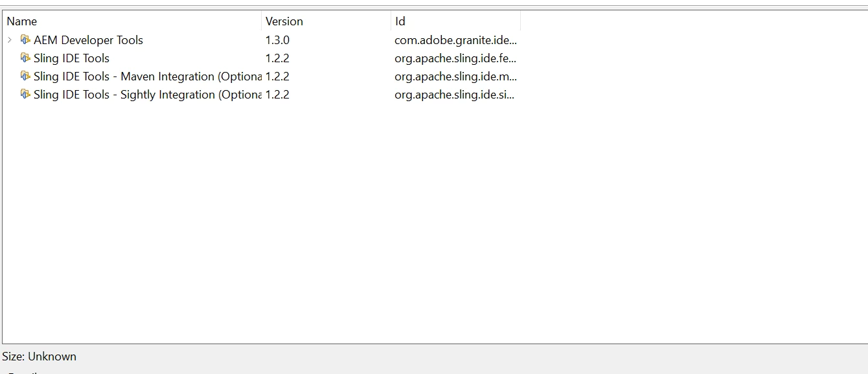Click the Sling IDE Tools feature icon

click(x=25, y=58)
